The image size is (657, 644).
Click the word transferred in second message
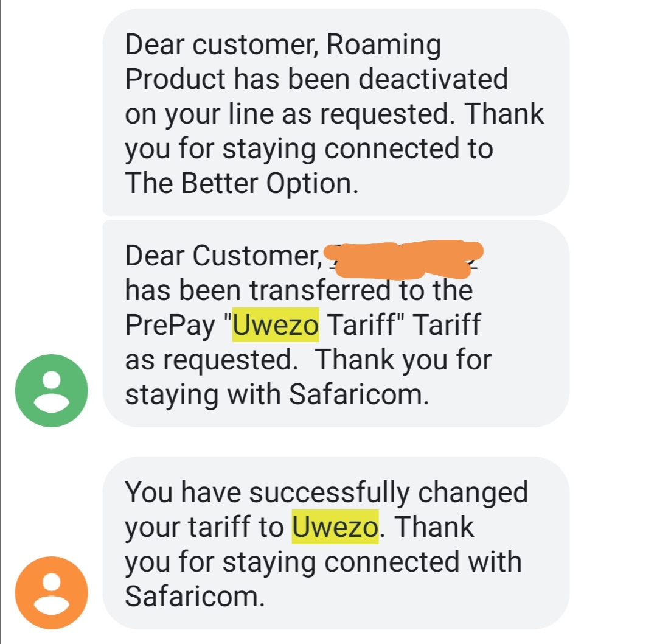[x=320, y=290]
